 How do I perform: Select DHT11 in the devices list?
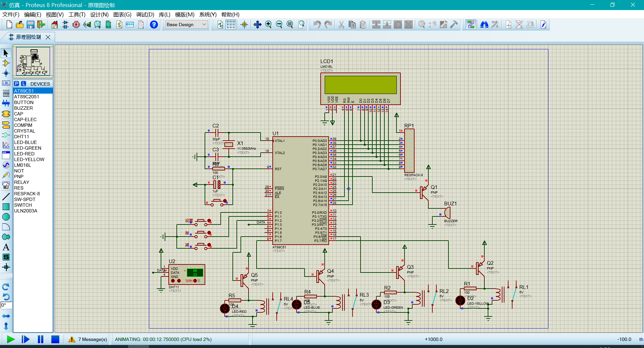click(33, 137)
